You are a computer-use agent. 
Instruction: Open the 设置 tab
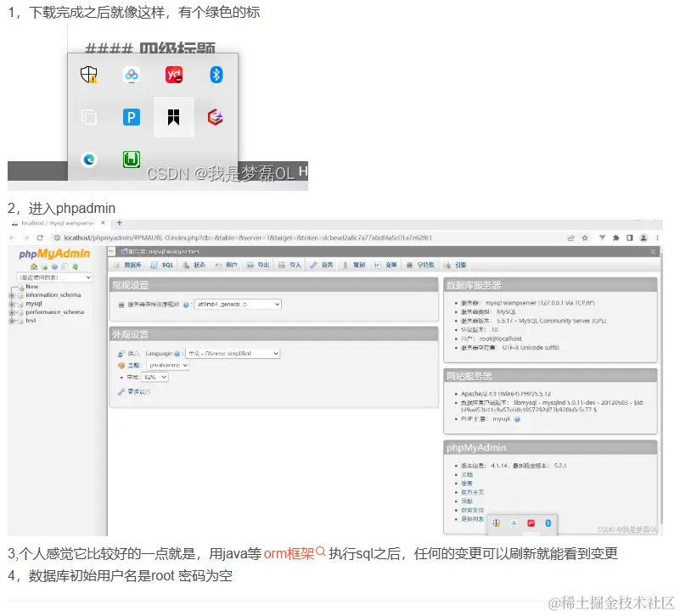[322, 265]
